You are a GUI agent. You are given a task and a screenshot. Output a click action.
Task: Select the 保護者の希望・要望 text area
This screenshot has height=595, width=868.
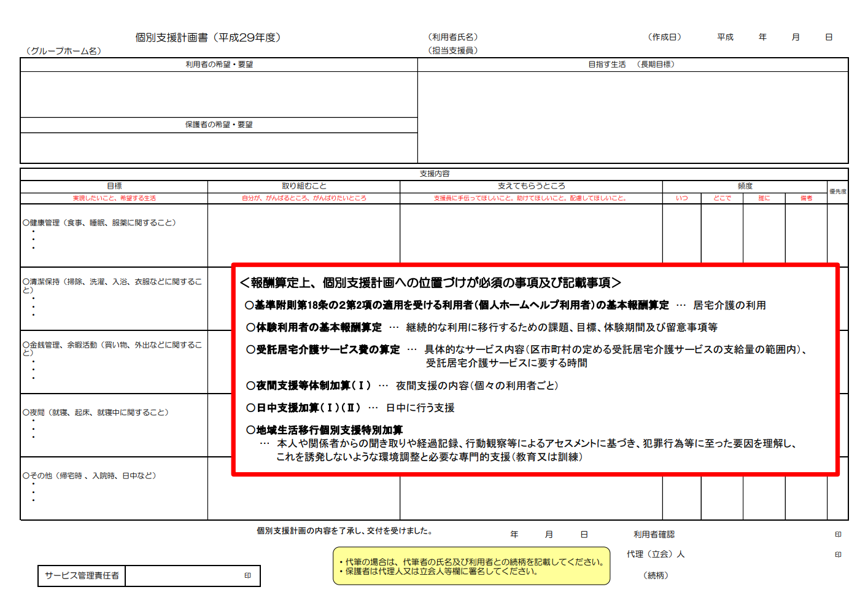[218, 144]
